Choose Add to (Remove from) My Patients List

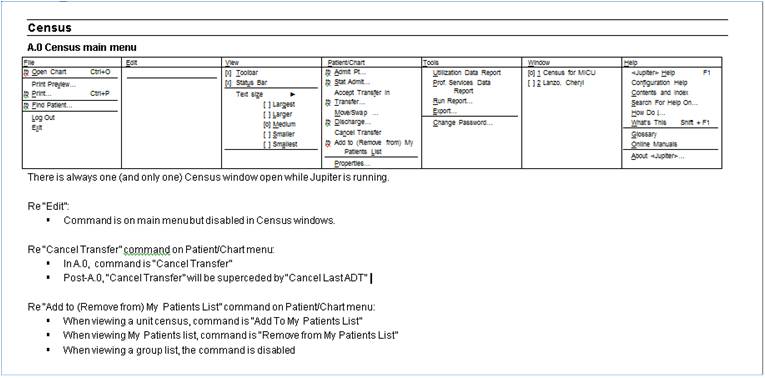tap(369, 147)
